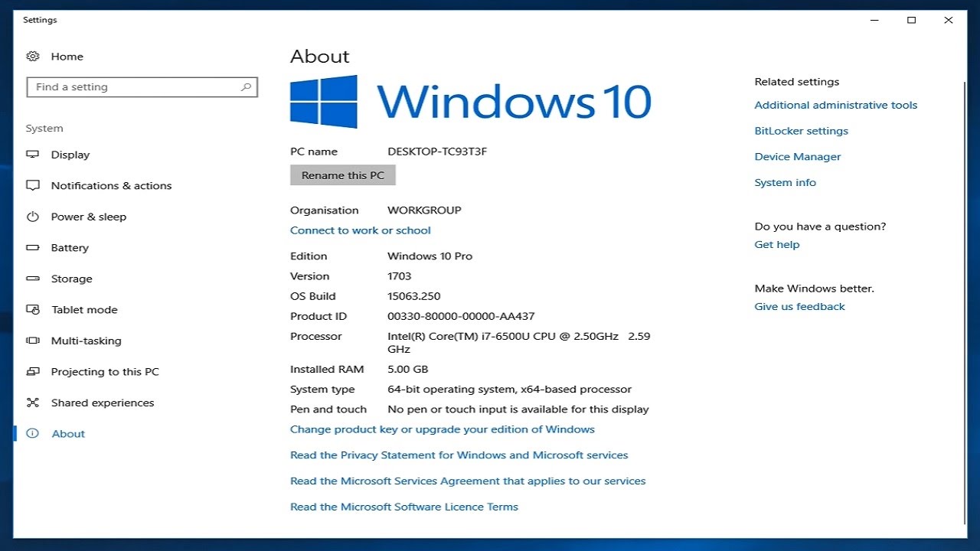Image resolution: width=980 pixels, height=551 pixels.
Task: Open Microsoft Software Licence Terms link
Action: [x=404, y=507]
